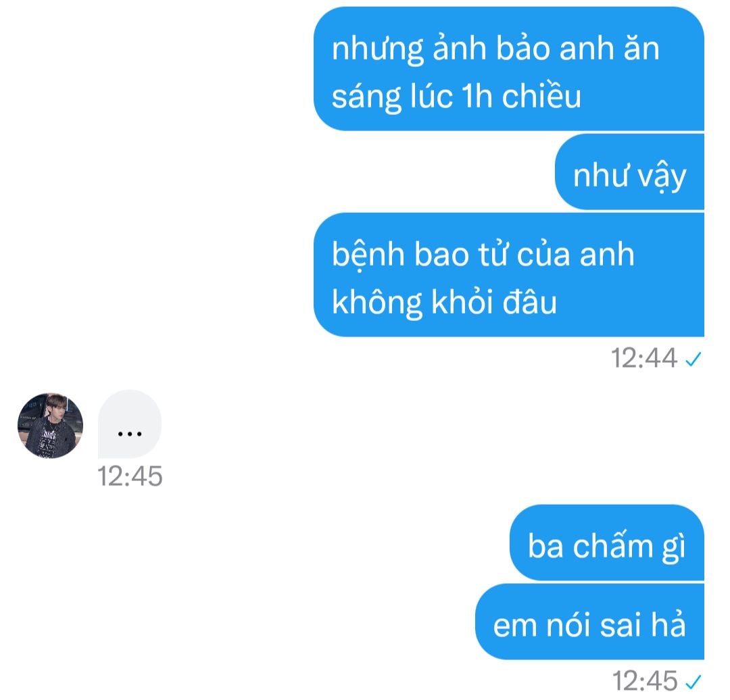Click the sent checkmark beside 12:44
730x700 pixels.
coord(693,359)
